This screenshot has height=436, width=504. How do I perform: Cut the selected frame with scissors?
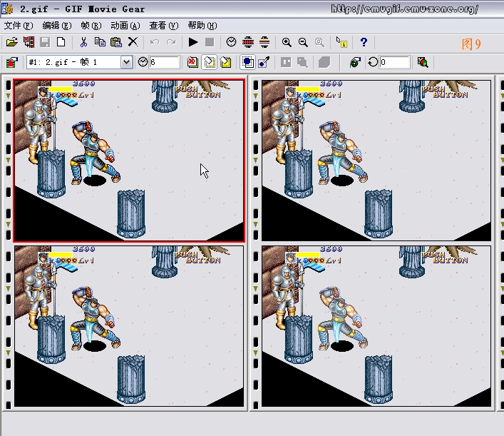83,42
